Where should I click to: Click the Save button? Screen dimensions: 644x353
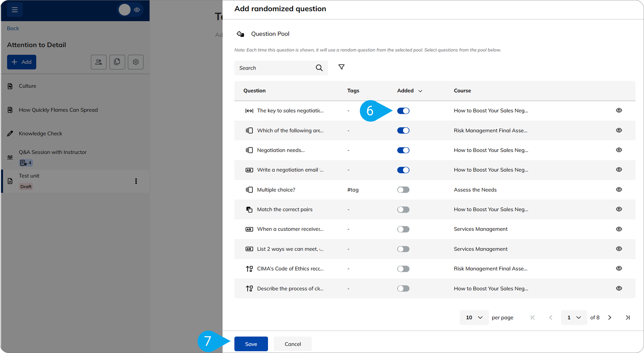[251, 344]
